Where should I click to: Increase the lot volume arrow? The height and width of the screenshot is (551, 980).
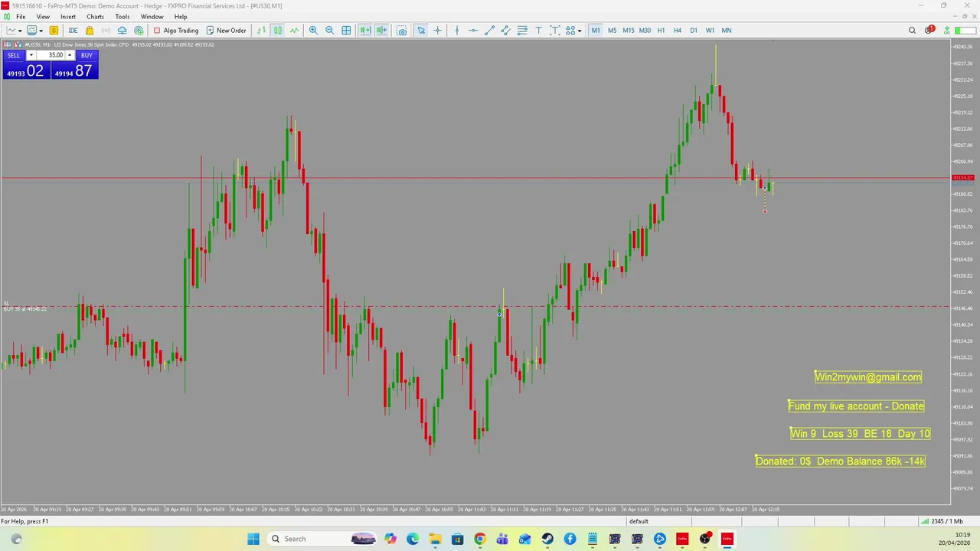coord(70,55)
